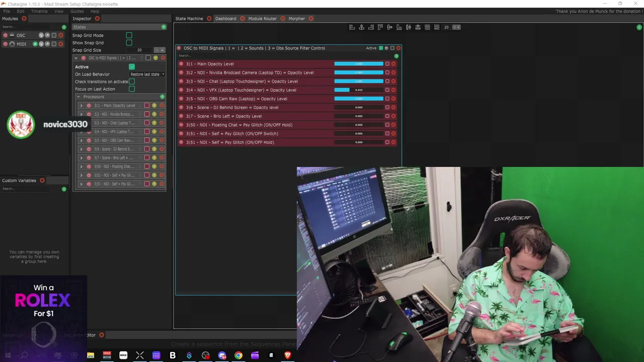Open the Guides menu

click(77, 11)
